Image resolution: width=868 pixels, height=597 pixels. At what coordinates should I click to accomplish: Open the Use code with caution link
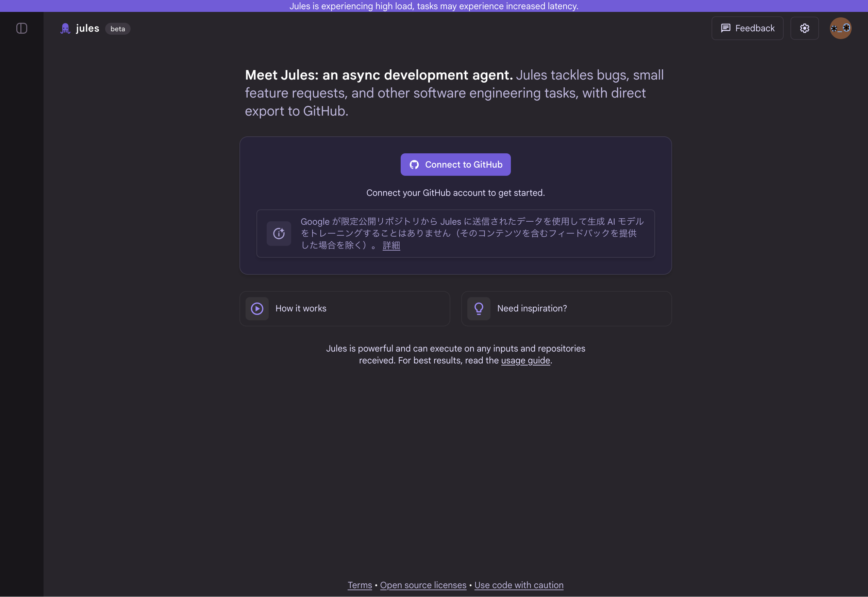pos(519,585)
